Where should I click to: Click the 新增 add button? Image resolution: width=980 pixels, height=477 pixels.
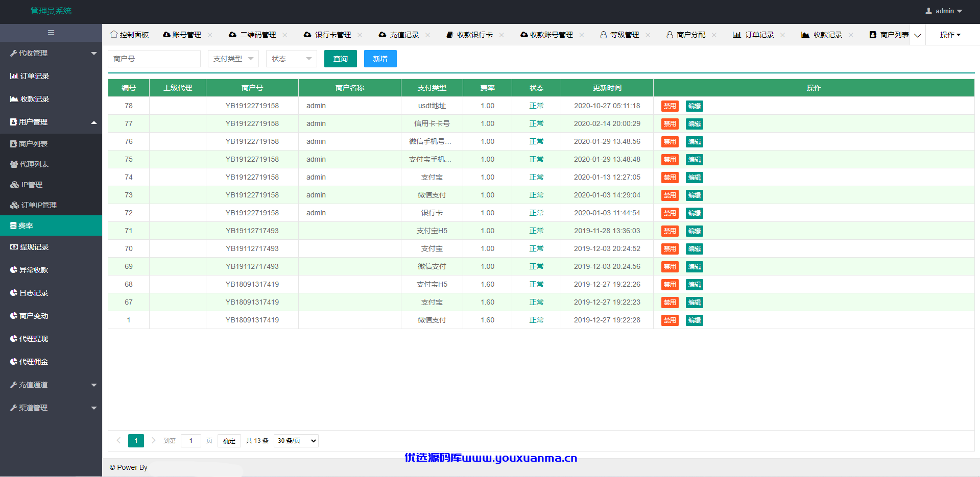380,59
